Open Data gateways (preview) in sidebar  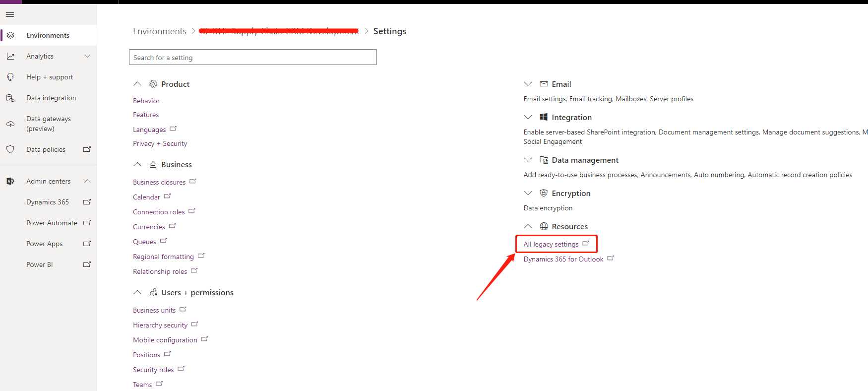coord(48,124)
